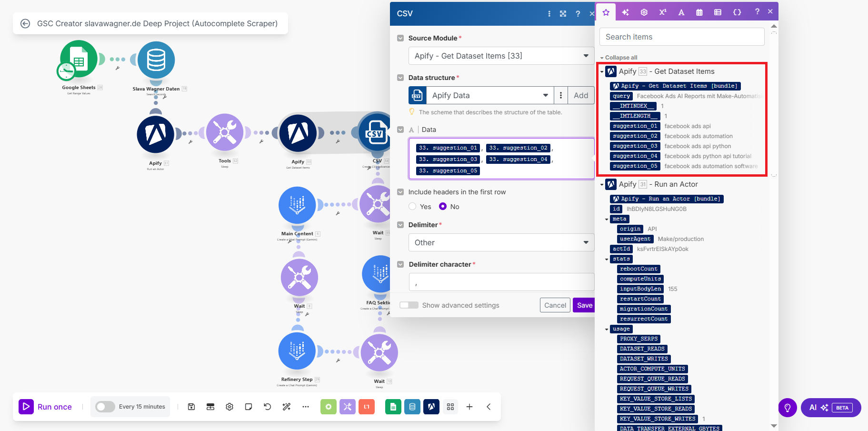This screenshot has width=868, height=431.
Task: Switch to the starred favorites tab
Action: coord(606,12)
